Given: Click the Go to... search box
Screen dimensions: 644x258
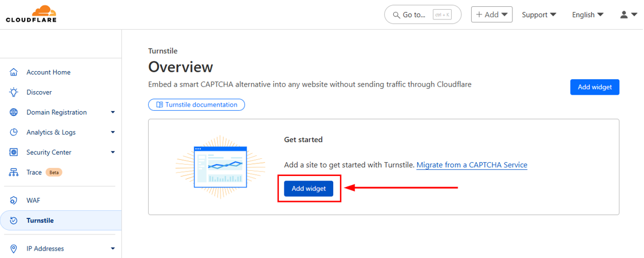Looking at the screenshot, I should [422, 15].
